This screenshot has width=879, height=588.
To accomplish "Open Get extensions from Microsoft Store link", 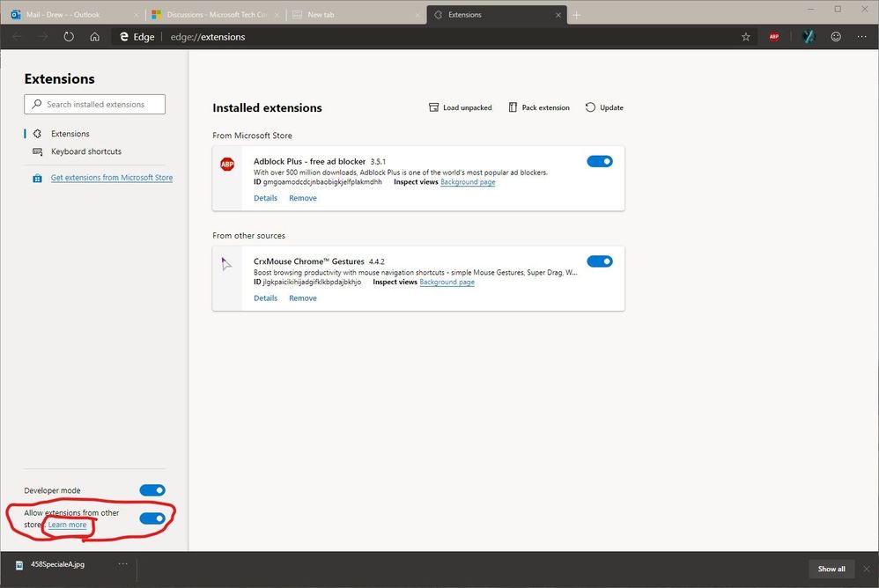I will click(x=112, y=178).
